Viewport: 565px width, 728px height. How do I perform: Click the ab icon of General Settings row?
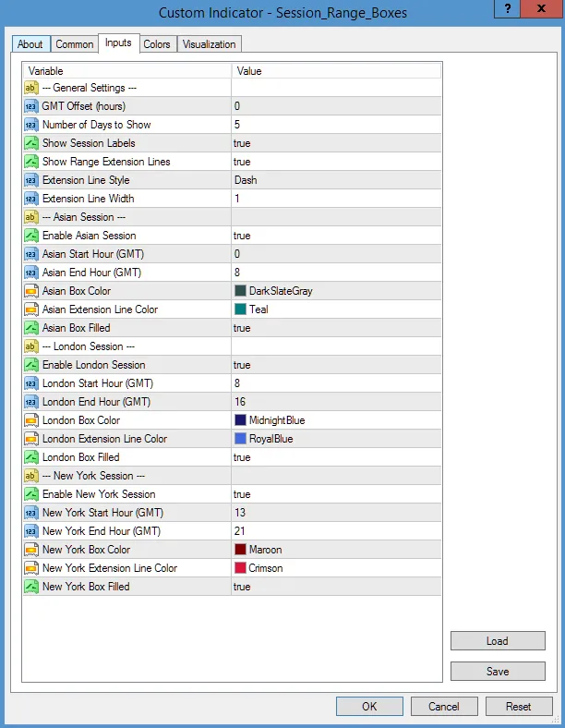click(x=31, y=88)
